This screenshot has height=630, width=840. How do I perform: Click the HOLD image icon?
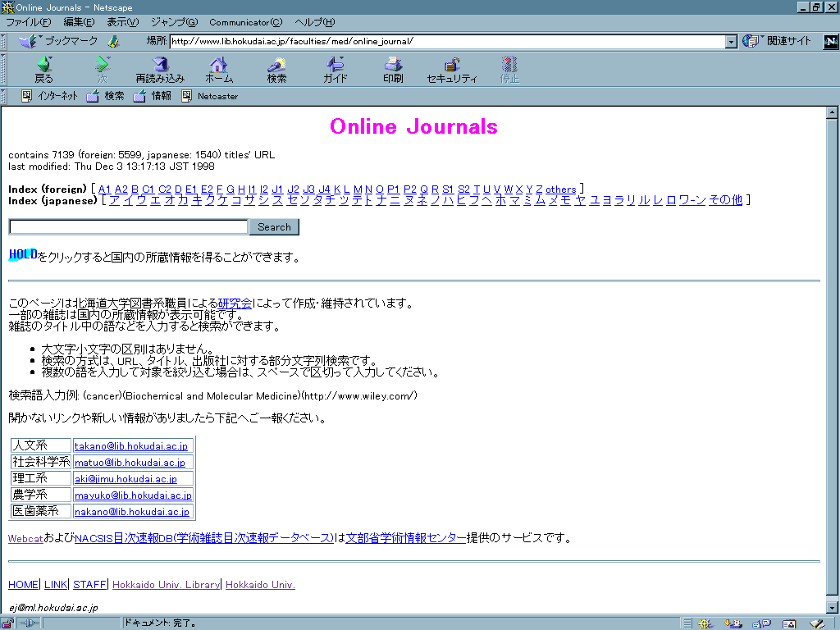pos(23,254)
